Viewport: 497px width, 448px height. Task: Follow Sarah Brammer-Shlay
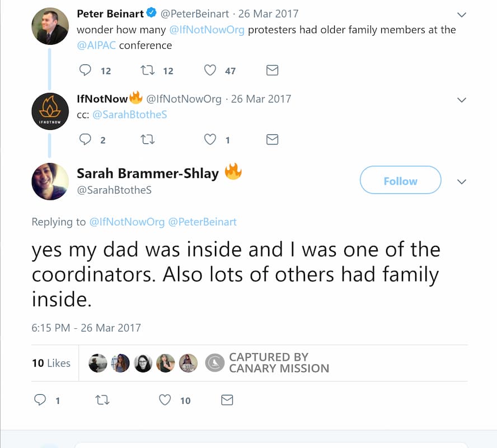point(400,180)
